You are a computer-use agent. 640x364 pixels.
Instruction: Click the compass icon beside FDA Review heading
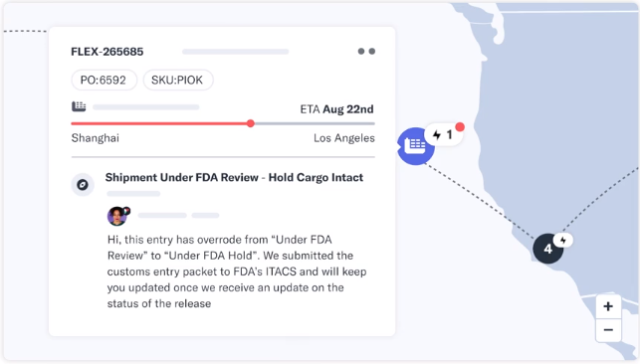pos(83,185)
